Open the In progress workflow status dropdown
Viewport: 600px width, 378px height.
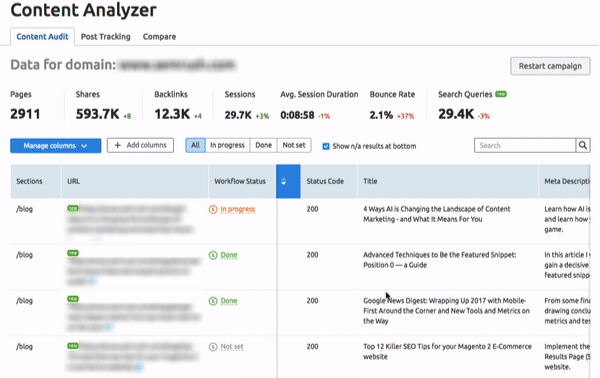click(238, 209)
